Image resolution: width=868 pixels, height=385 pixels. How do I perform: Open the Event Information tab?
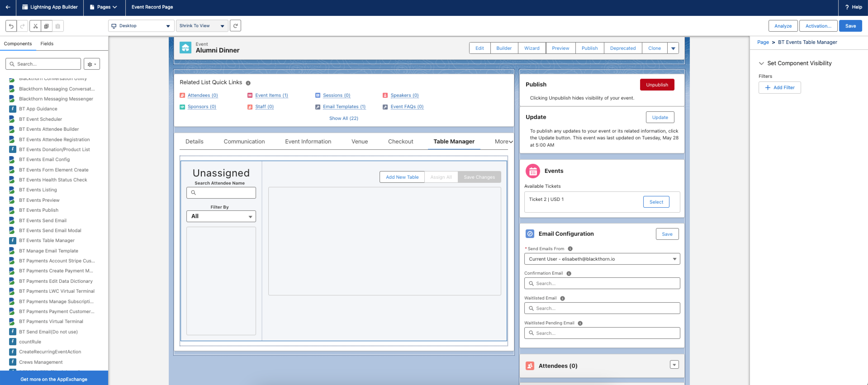click(x=308, y=142)
